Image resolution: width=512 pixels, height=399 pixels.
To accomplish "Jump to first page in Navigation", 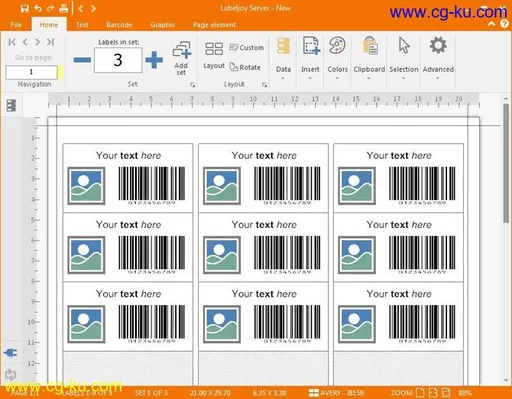I will coord(12,42).
